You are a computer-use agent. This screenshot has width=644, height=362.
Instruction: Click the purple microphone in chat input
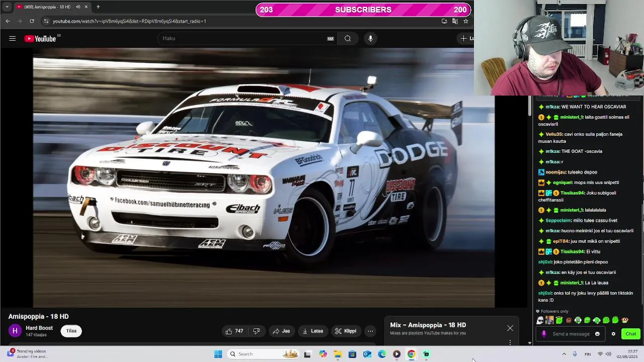tap(543, 334)
